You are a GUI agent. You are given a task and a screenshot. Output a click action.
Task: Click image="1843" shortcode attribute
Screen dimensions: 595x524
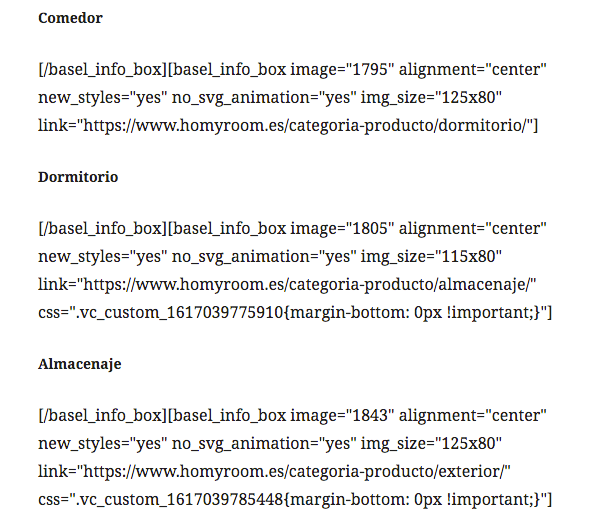[x=342, y=415]
